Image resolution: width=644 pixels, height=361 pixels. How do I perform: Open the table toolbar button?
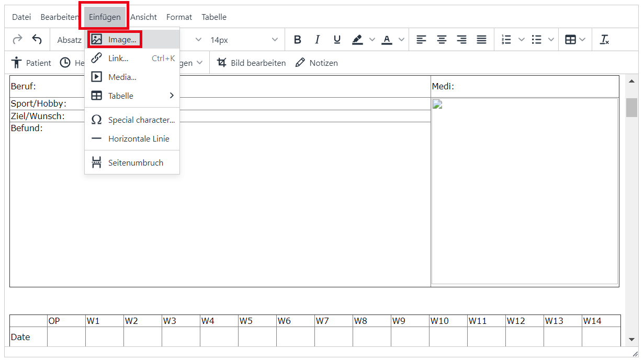tap(575, 40)
